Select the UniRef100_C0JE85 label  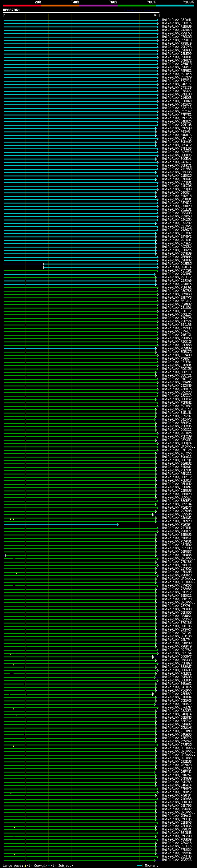click(x=176, y=264)
